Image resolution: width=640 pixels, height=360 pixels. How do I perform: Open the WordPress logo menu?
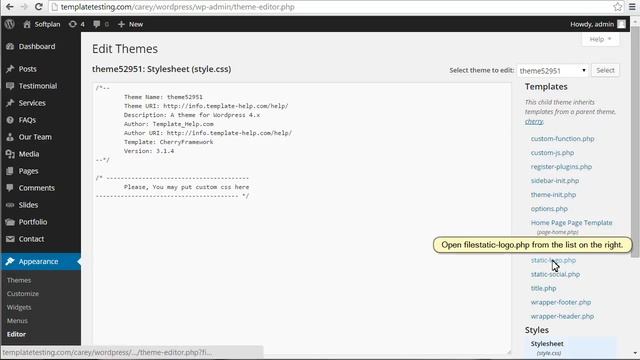tap(10, 24)
